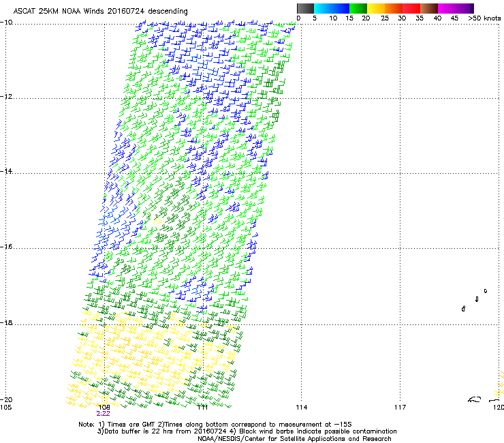
Task: Click the 111 longitude axis label
Action: [203, 408]
